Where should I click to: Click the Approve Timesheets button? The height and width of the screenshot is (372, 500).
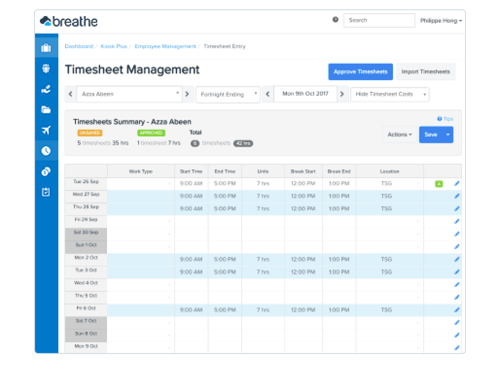(360, 72)
